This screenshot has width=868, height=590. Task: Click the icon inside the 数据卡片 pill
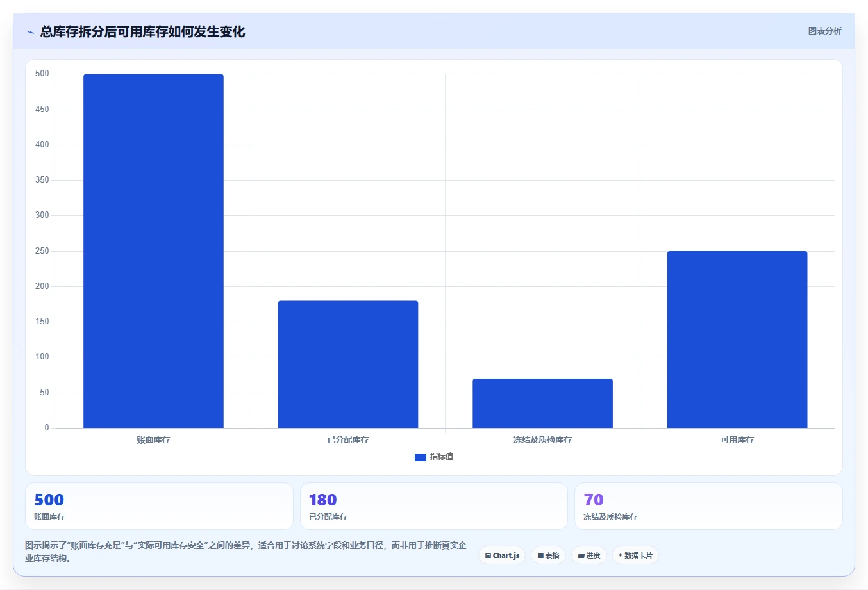coord(621,555)
